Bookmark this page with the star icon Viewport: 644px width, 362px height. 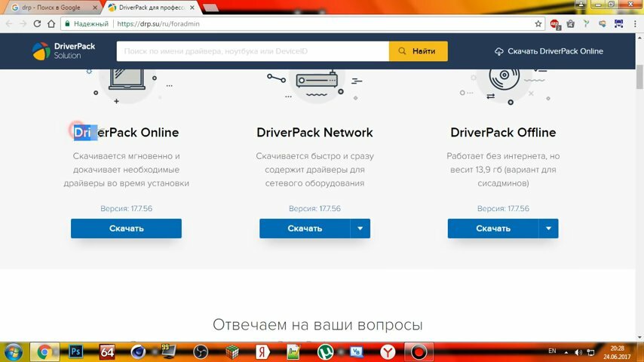(x=538, y=24)
